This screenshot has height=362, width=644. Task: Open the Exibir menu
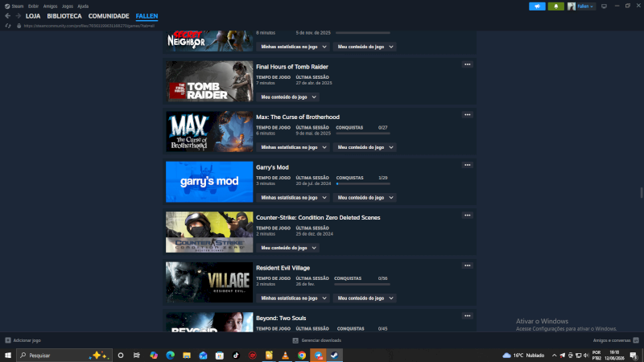click(33, 6)
